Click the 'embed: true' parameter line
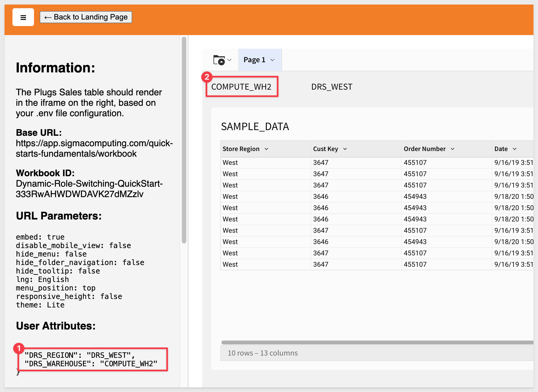Screen dimensions: 538x392 (40, 237)
